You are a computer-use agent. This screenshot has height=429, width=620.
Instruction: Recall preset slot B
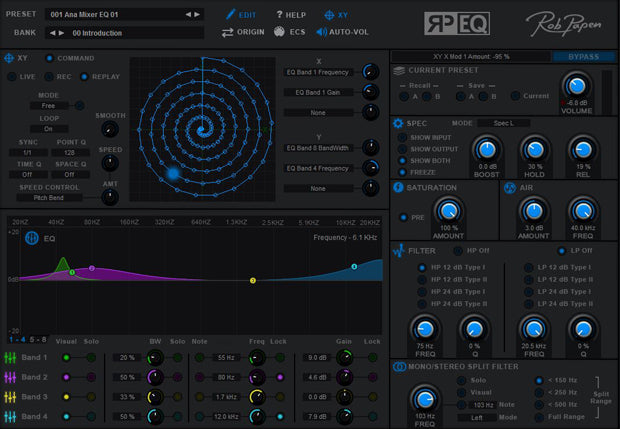click(x=427, y=96)
